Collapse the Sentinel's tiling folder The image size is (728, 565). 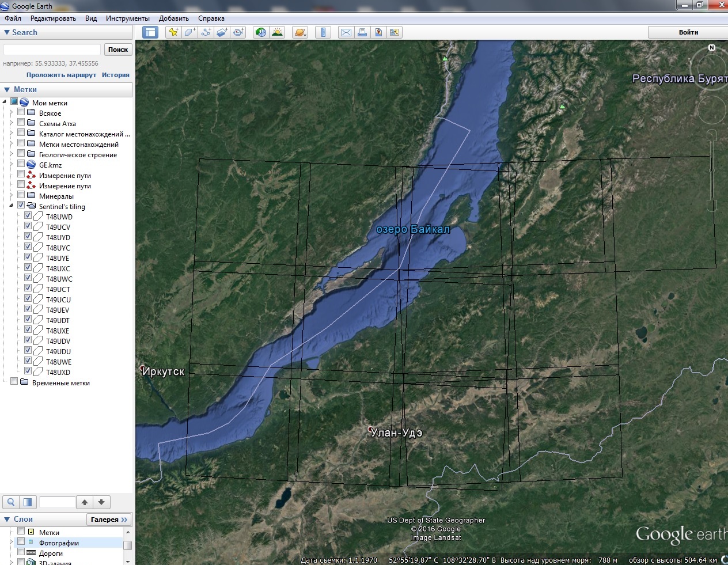[11, 206]
